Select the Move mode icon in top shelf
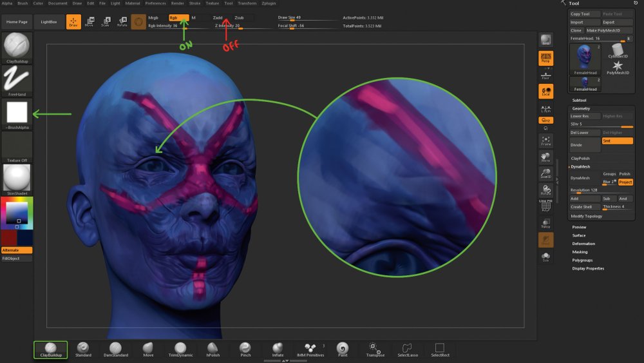644x363 pixels. 89,22
